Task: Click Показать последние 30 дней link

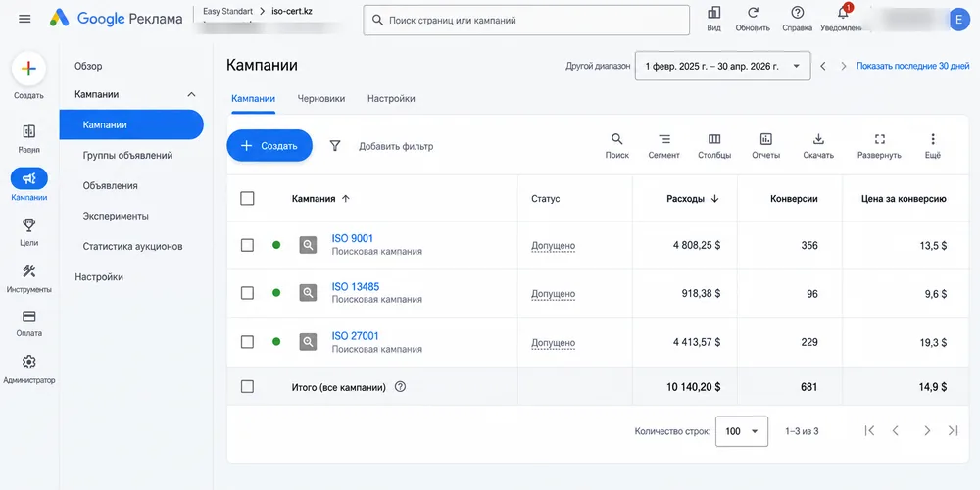Action: tap(912, 66)
